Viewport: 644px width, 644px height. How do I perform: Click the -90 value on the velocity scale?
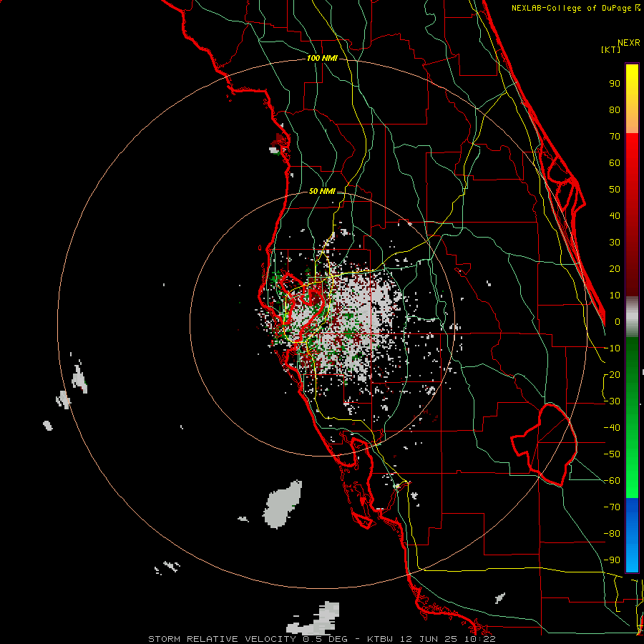coord(612,560)
